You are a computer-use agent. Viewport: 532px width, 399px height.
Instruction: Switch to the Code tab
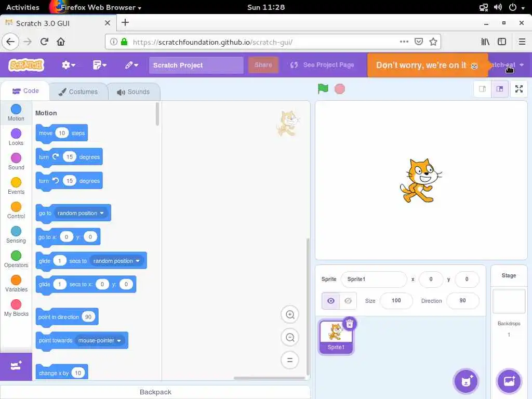(25, 91)
